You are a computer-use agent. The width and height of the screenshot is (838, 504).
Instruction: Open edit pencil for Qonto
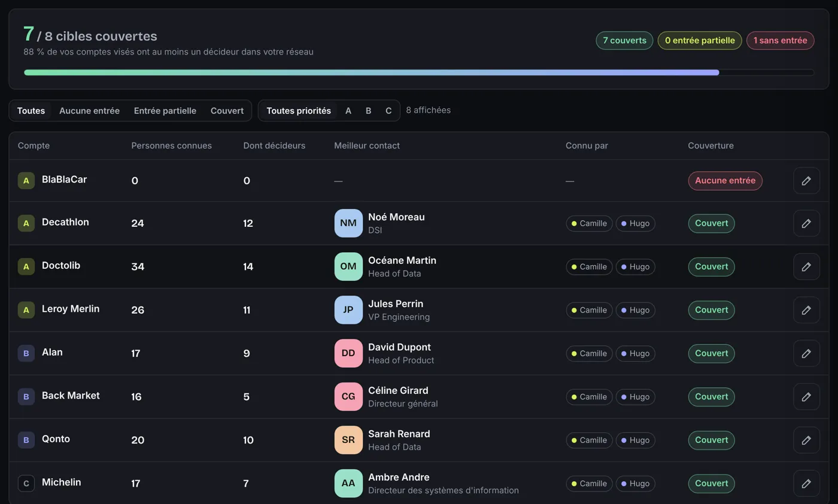tap(806, 441)
